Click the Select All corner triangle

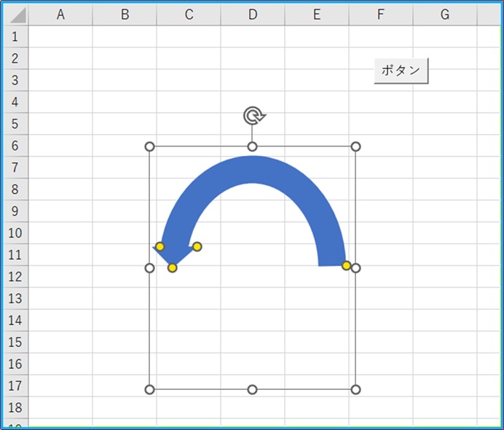(x=17, y=15)
